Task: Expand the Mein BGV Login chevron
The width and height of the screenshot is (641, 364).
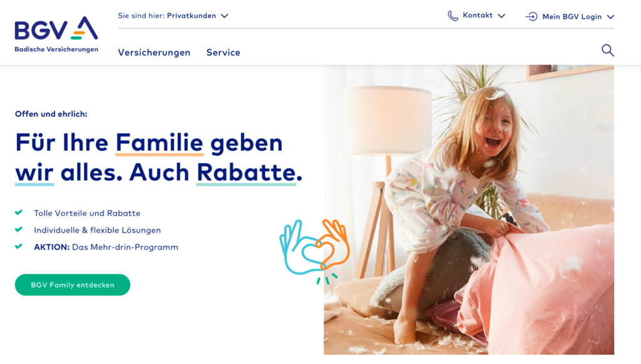Action: [x=610, y=17]
